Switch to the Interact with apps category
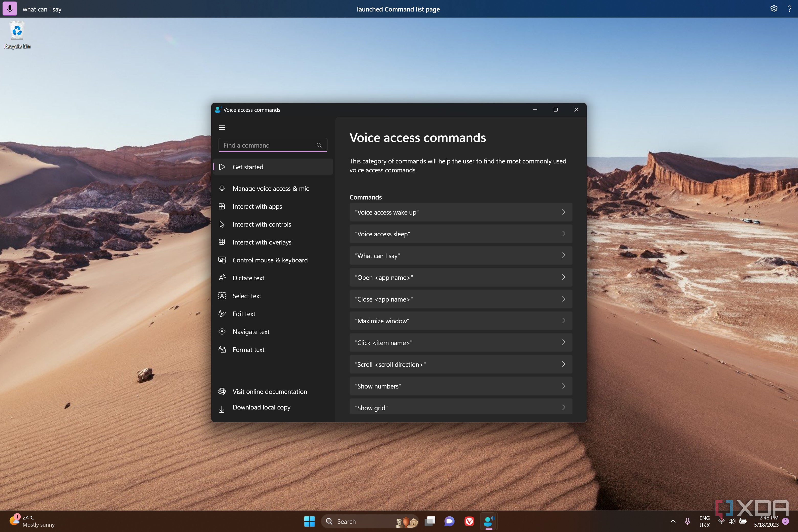 coord(257,206)
